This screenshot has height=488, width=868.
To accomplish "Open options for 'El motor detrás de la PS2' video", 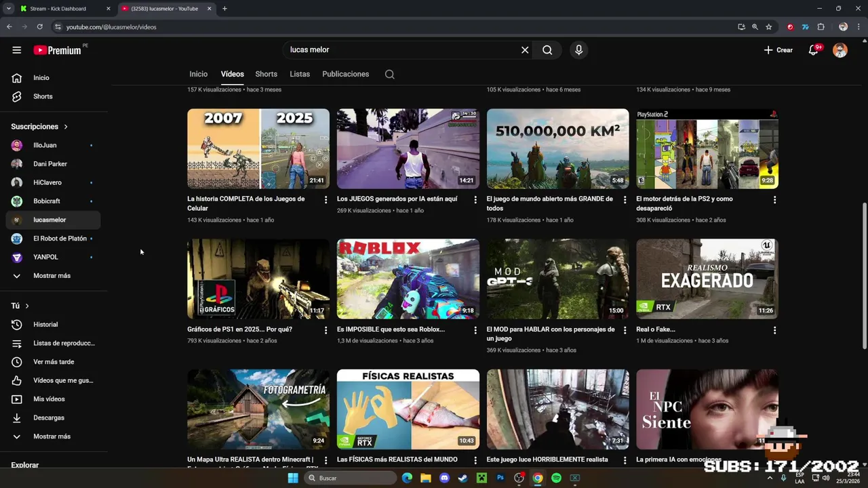I will click(774, 200).
